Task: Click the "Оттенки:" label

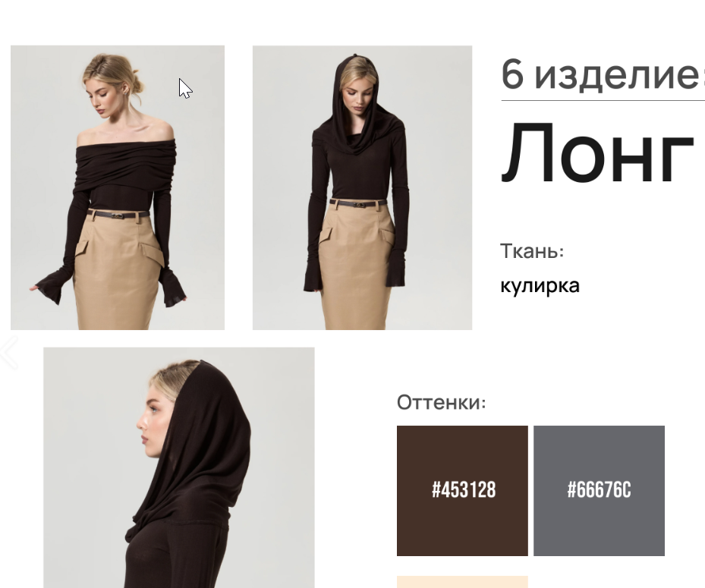Action: click(441, 402)
